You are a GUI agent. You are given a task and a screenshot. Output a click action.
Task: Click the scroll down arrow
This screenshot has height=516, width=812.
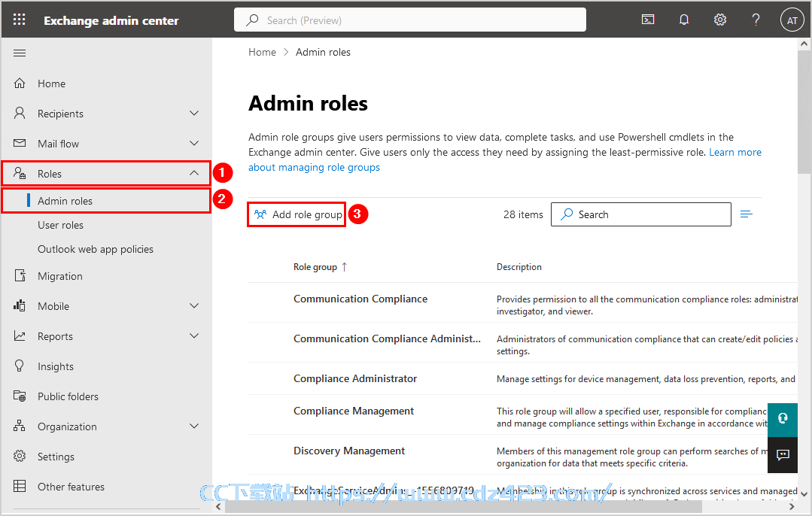[x=804, y=494]
